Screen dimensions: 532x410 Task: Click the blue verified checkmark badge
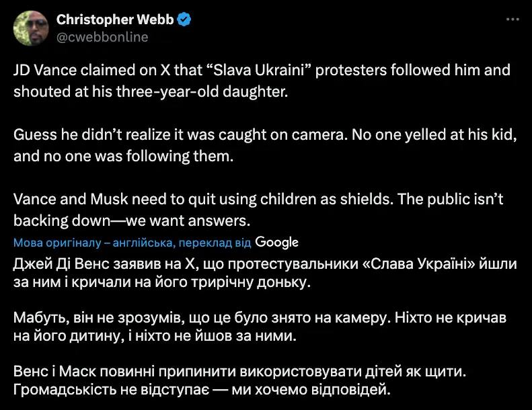[x=185, y=19]
